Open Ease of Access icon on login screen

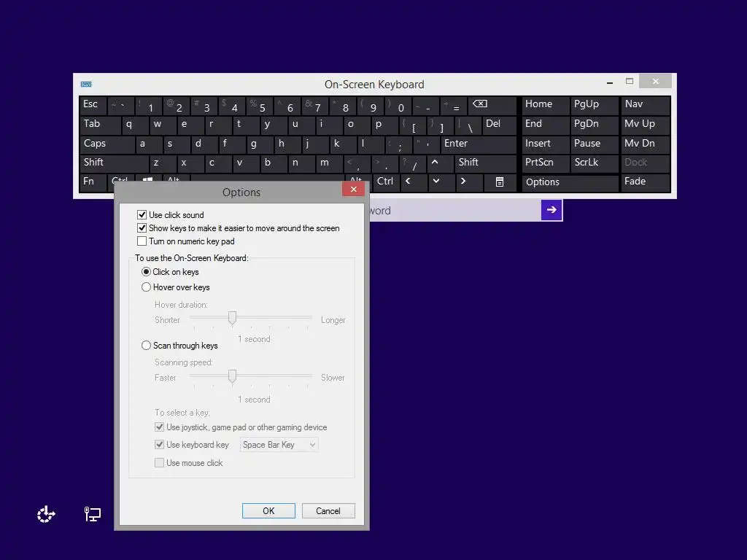coord(46,514)
